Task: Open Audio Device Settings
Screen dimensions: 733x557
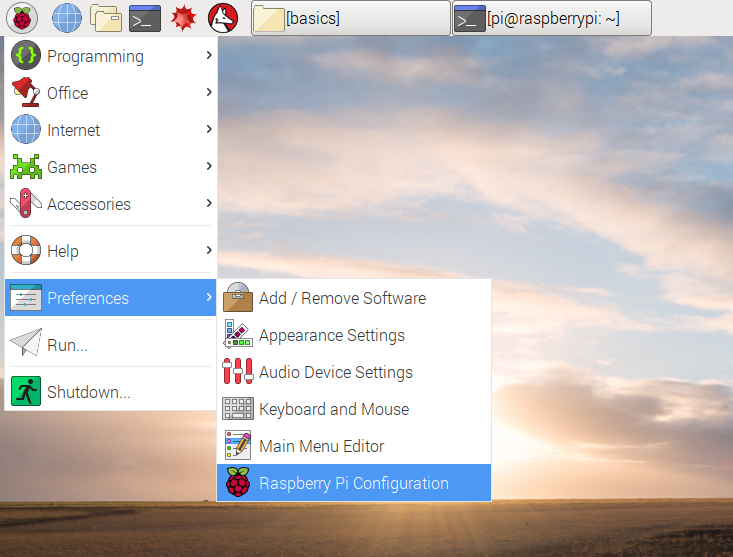Action: (x=354, y=371)
